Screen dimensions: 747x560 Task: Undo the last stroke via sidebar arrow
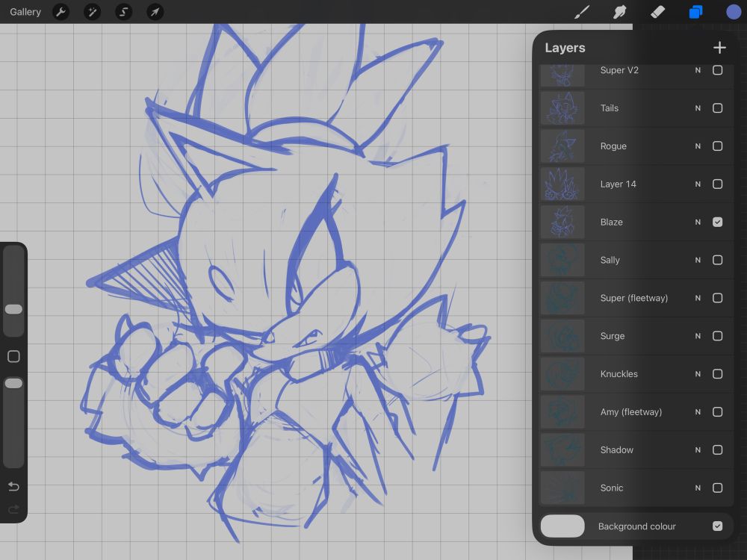(13, 487)
